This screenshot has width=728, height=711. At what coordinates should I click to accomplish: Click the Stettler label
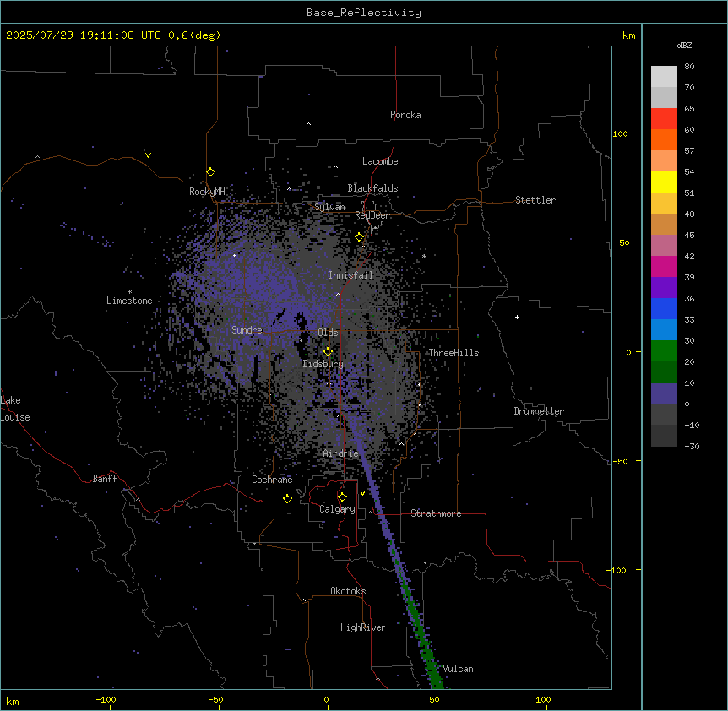pos(535,200)
